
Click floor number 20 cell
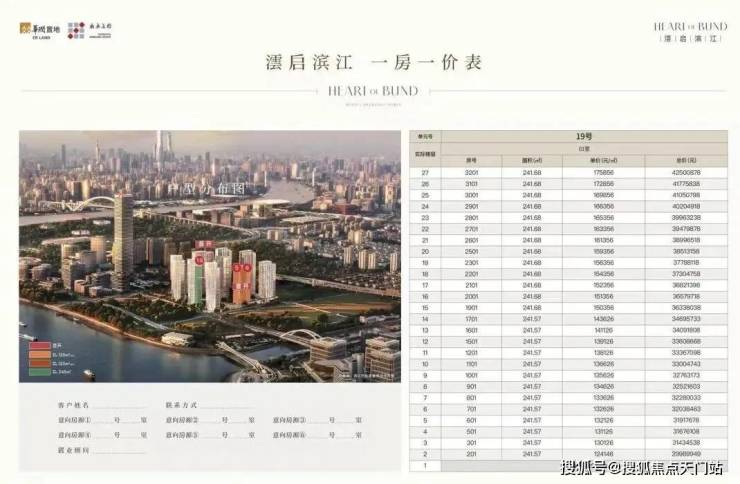[425, 251]
